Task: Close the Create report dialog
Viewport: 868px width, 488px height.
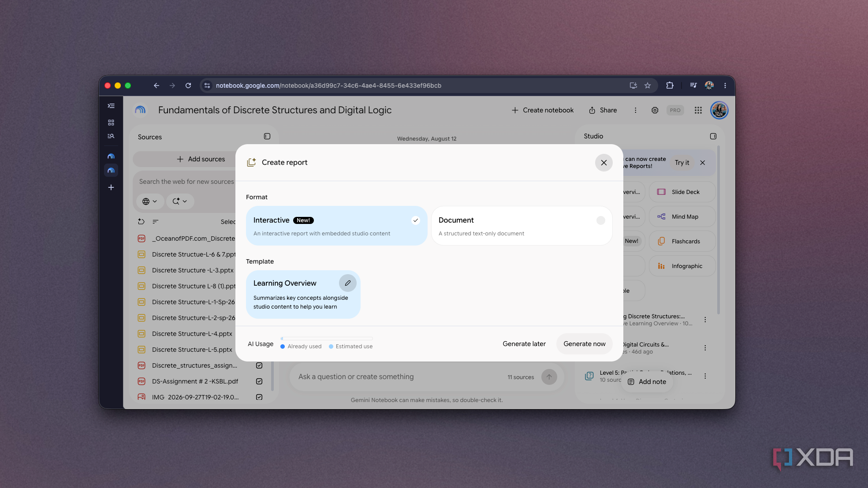Action: (x=604, y=163)
